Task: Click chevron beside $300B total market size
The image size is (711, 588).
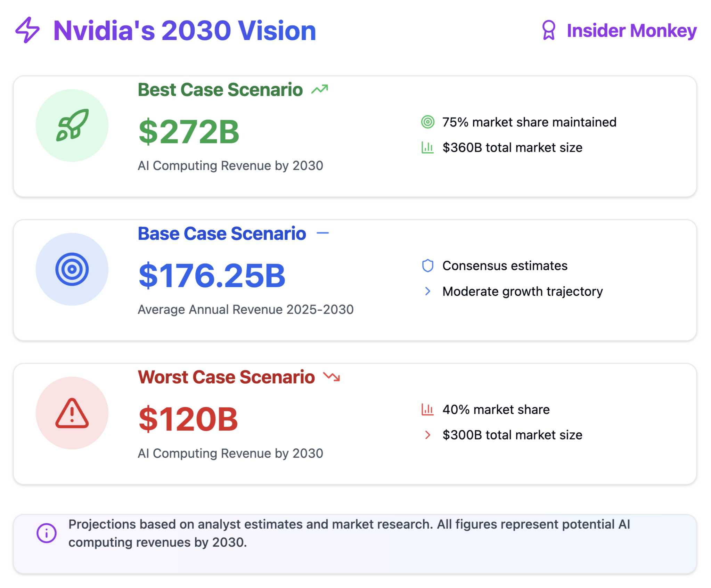Action: (427, 435)
